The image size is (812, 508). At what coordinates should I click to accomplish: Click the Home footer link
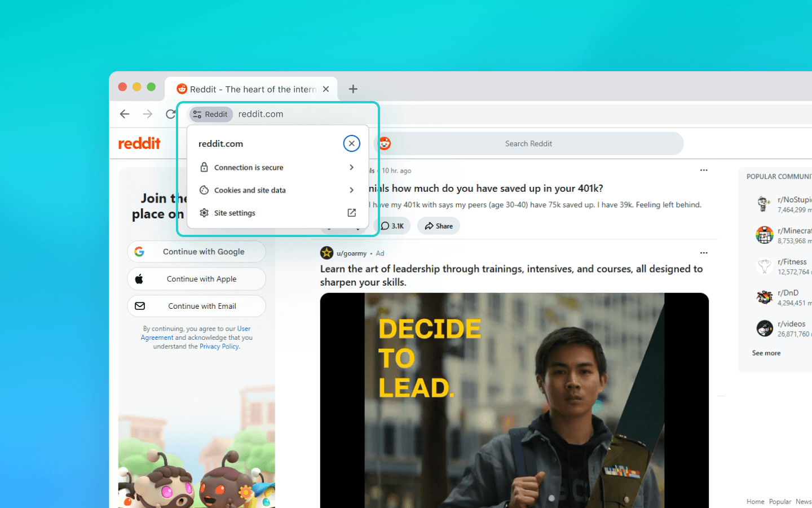pyautogui.click(x=756, y=502)
